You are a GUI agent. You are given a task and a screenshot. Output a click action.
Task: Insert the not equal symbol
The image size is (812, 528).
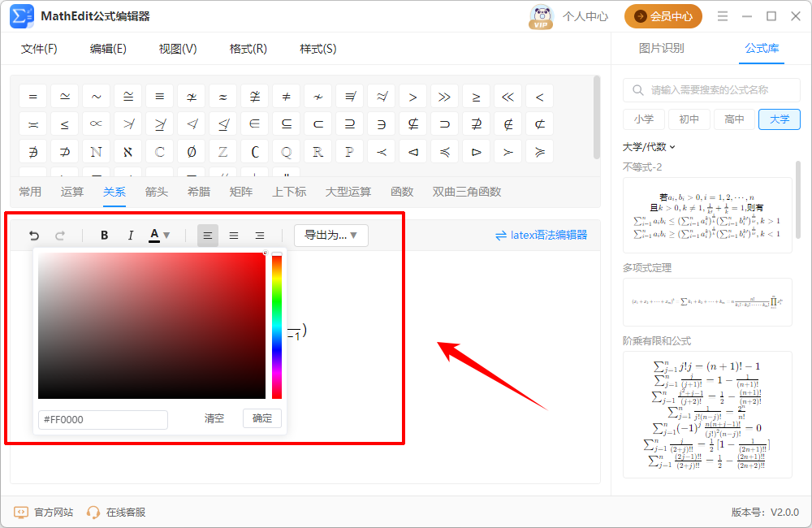(x=286, y=97)
